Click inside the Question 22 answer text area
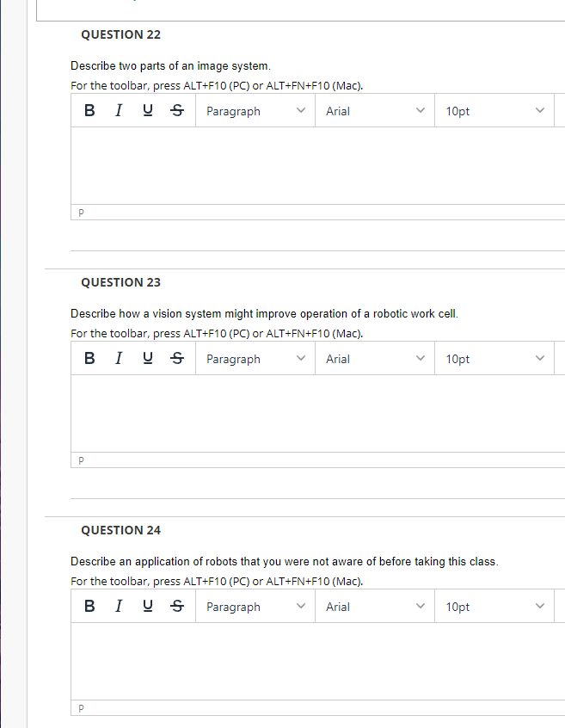 tap(317, 166)
